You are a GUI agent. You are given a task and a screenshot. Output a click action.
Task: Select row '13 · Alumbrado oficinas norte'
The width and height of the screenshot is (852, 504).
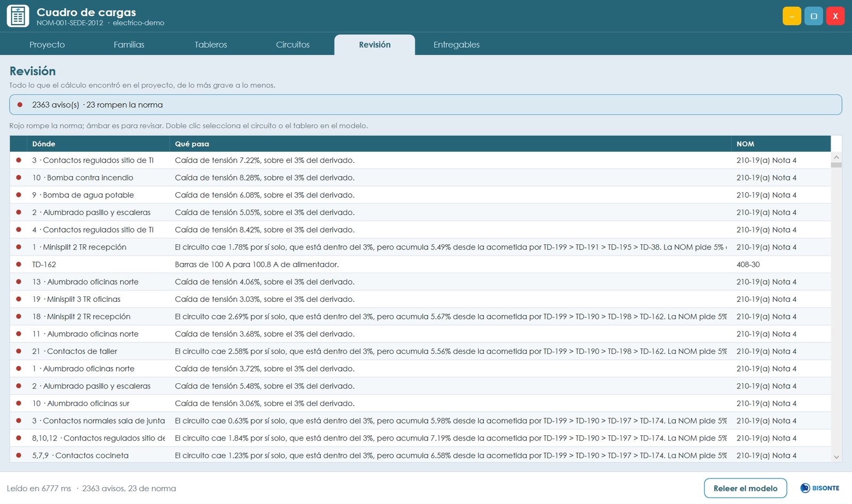click(420, 282)
